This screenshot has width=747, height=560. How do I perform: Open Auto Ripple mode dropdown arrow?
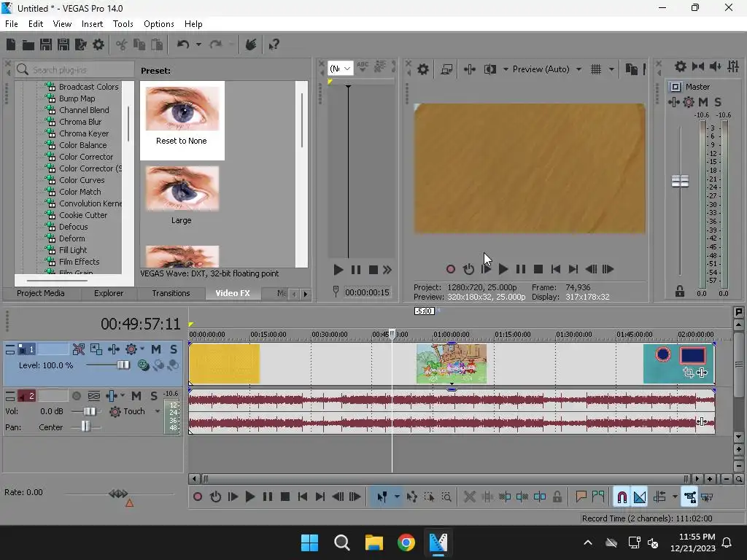[x=675, y=497]
